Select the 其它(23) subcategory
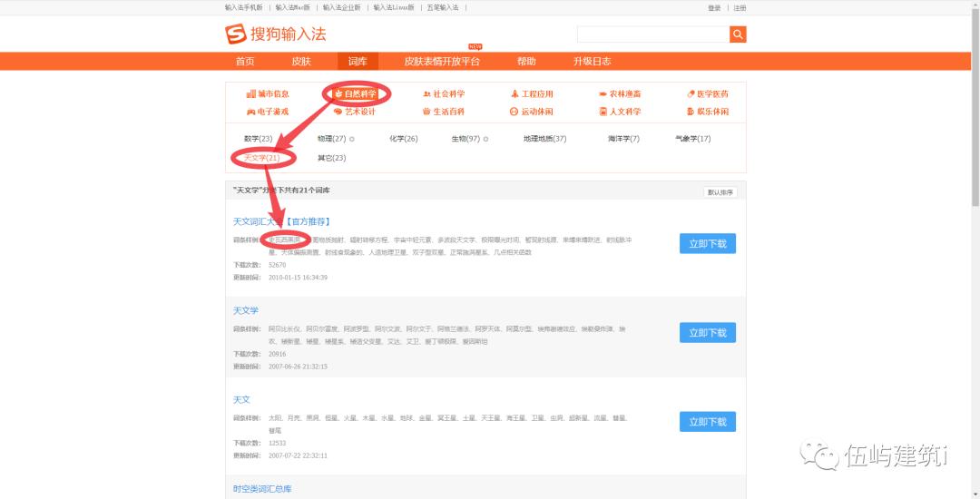 pos(331,158)
